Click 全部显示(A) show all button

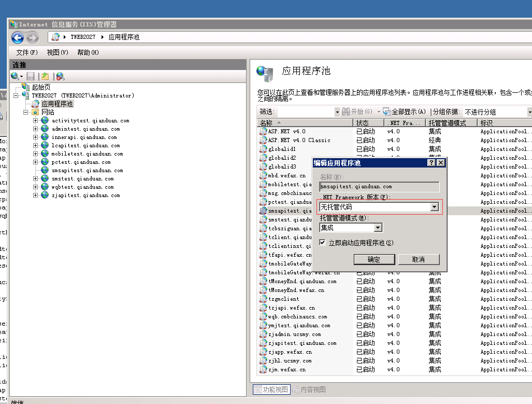point(405,112)
